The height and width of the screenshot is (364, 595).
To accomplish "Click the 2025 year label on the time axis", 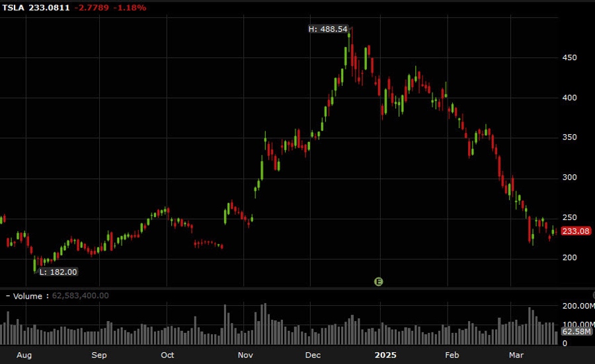I will point(385,355).
